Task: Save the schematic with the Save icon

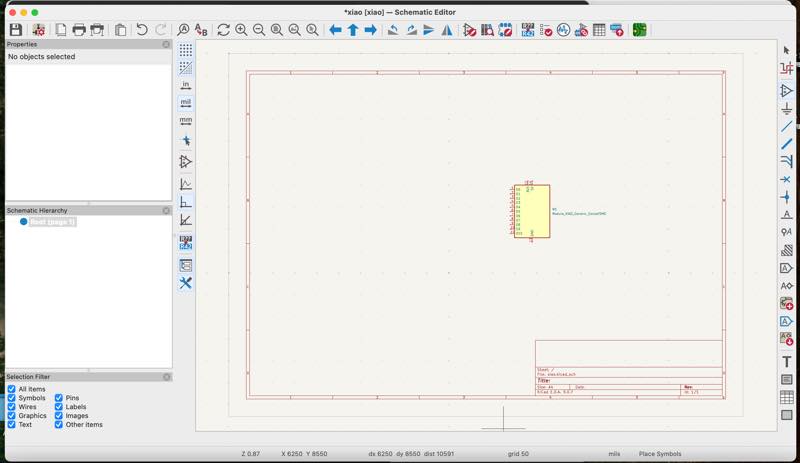Action: pos(16,30)
